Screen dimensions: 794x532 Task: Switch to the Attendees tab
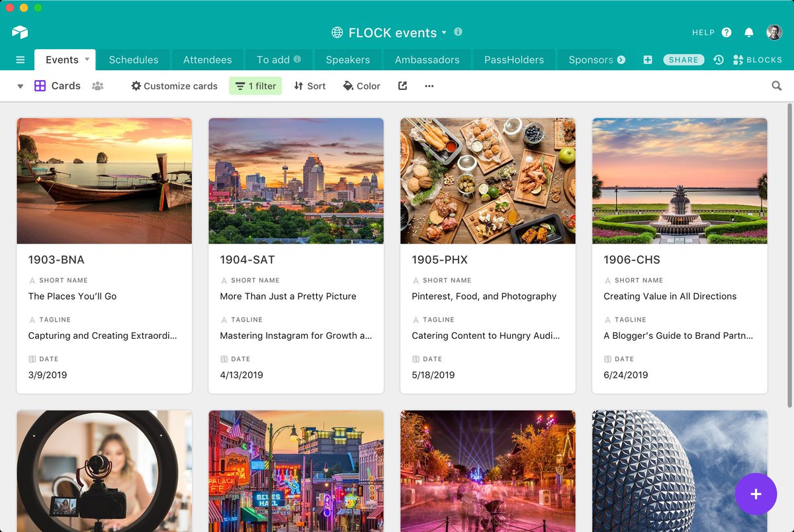(208, 60)
